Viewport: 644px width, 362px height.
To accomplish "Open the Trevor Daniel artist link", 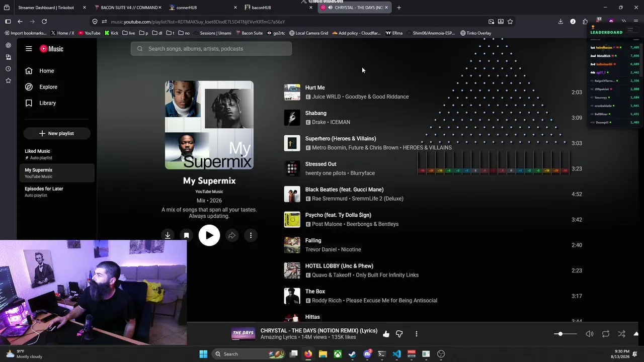I will pyautogui.click(x=321, y=250).
